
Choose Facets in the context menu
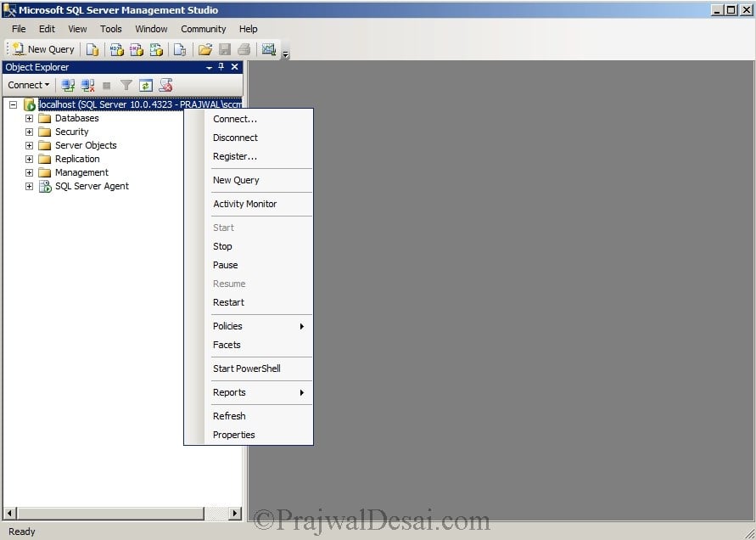click(249, 345)
